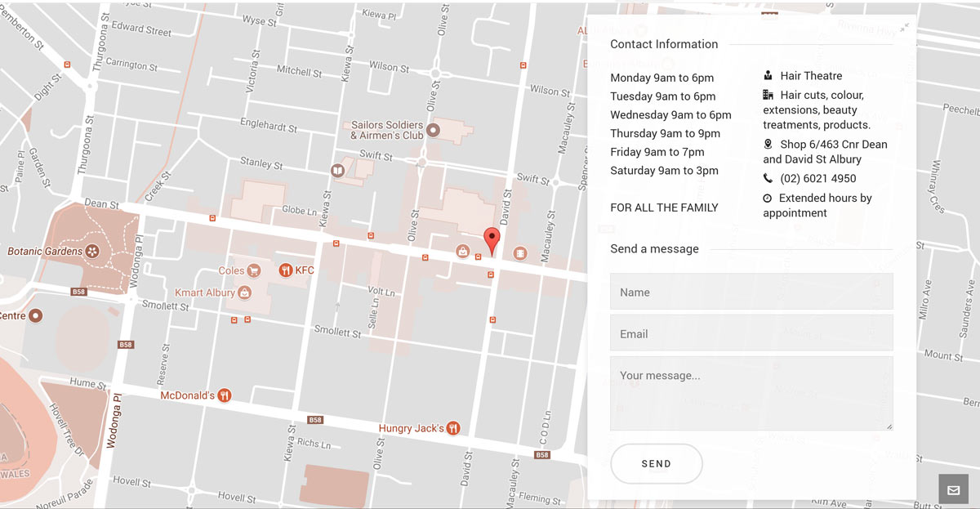The height and width of the screenshot is (509, 980).
Task: Select the Sailors Soldiers & Airmen's Club marker
Action: pos(434,130)
